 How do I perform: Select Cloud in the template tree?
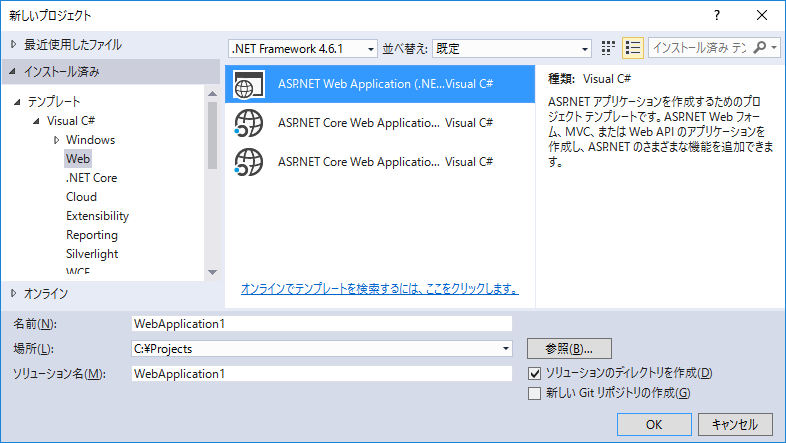pos(81,197)
